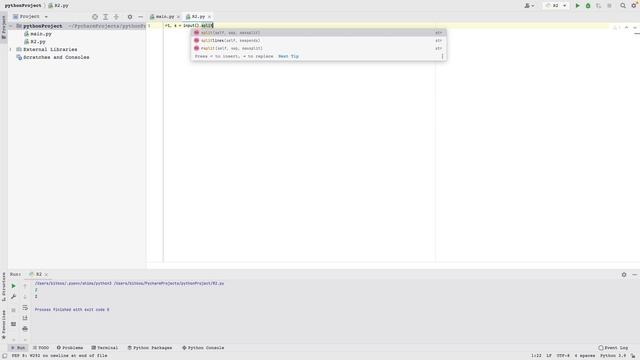
Task: Toggle the Favorites vertical side tab
Action: [4, 324]
